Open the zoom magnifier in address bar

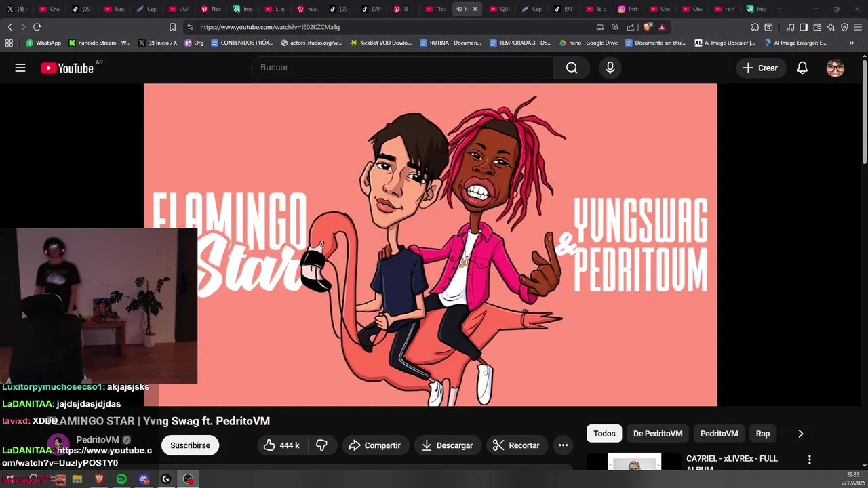[x=615, y=27]
